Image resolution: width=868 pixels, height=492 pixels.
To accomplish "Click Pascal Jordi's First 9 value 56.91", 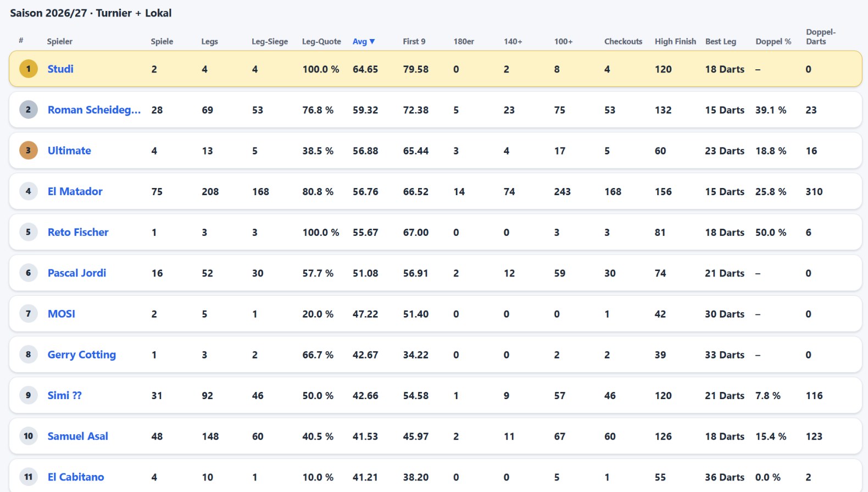I will (x=416, y=273).
